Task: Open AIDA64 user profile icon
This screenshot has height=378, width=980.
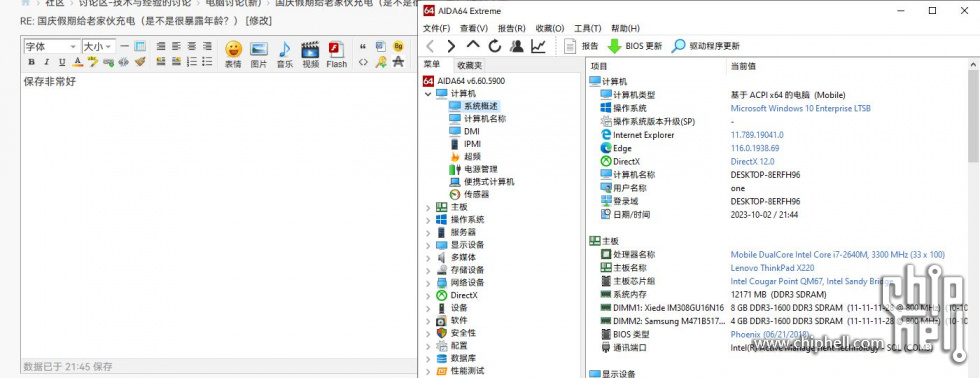Action: (516, 46)
